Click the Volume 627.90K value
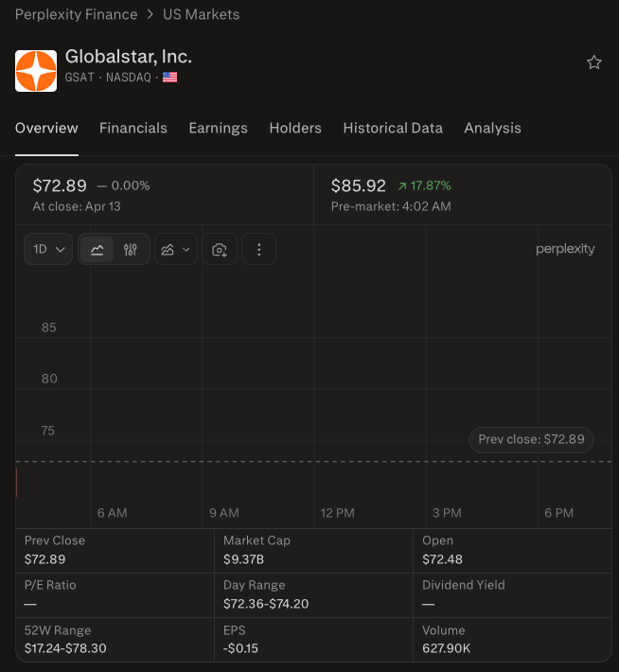Image resolution: width=619 pixels, height=672 pixels. (446, 648)
